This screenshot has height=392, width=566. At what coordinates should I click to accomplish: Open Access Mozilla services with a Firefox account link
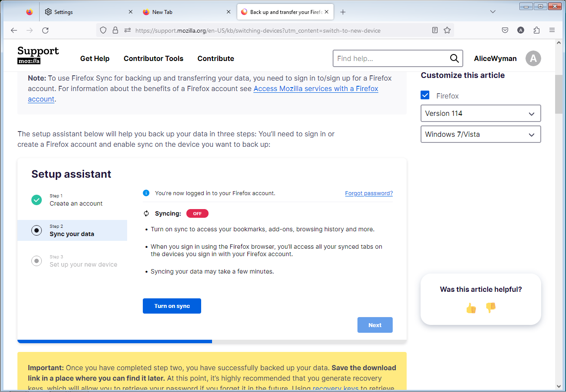tap(316, 88)
